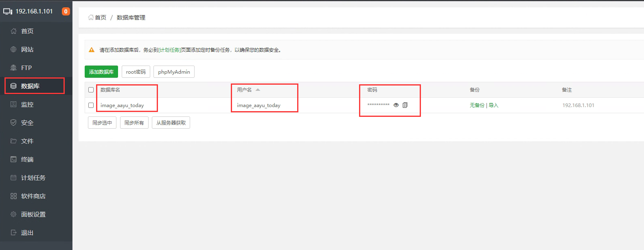
Task: Click the shield icon for 安全
Action: coord(13,123)
